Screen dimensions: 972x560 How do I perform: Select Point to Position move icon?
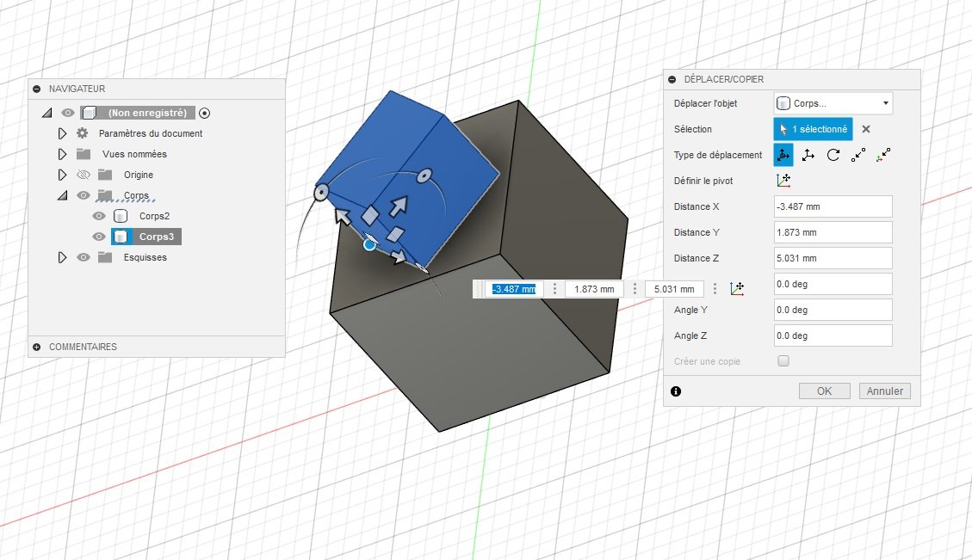(883, 155)
